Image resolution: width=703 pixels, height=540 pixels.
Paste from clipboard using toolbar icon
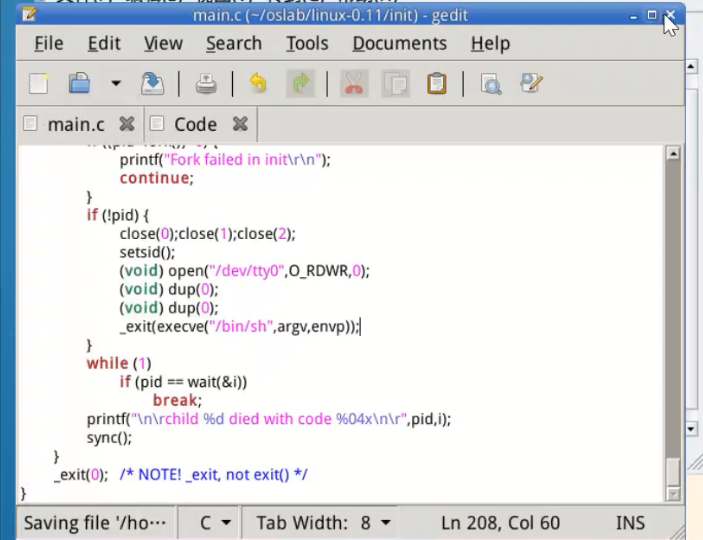437,84
